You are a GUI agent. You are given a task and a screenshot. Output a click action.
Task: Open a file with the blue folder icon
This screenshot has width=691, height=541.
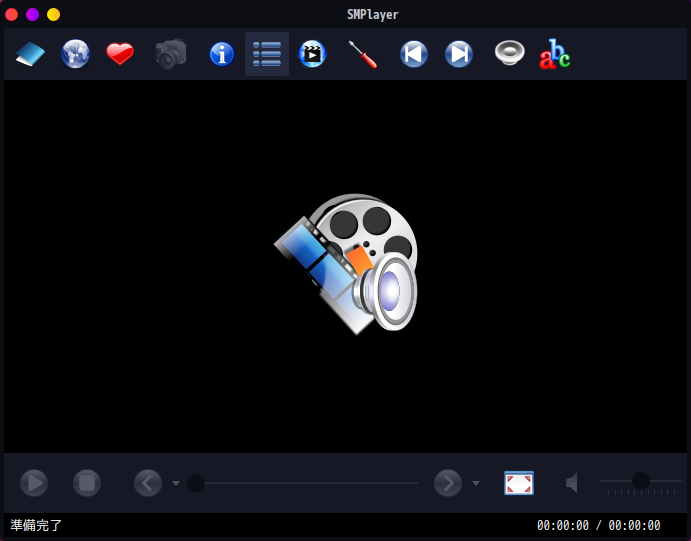(30, 54)
